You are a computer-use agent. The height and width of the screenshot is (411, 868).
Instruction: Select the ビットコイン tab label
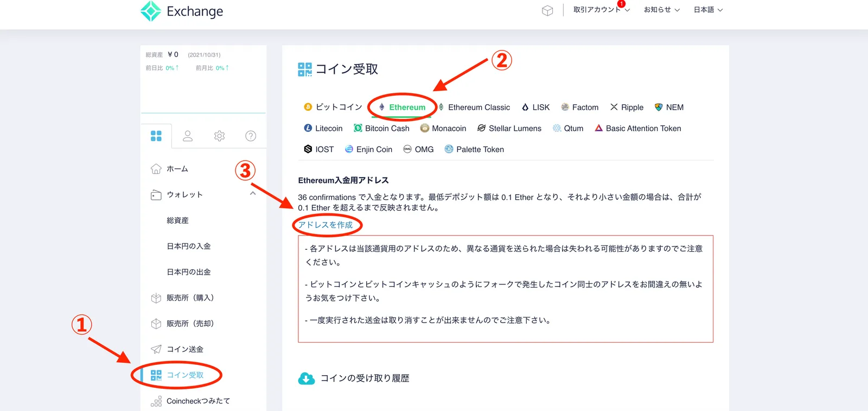339,107
